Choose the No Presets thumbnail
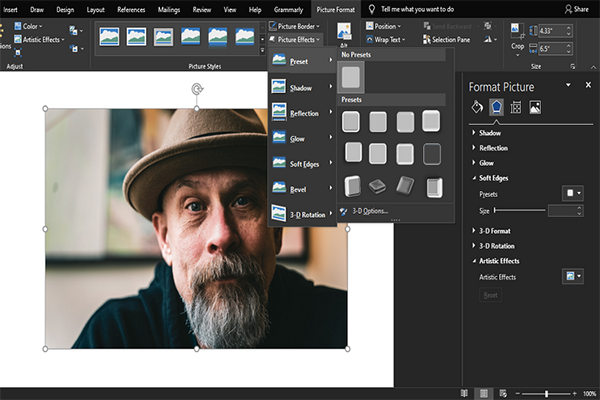The height and width of the screenshot is (400, 600). [x=351, y=78]
